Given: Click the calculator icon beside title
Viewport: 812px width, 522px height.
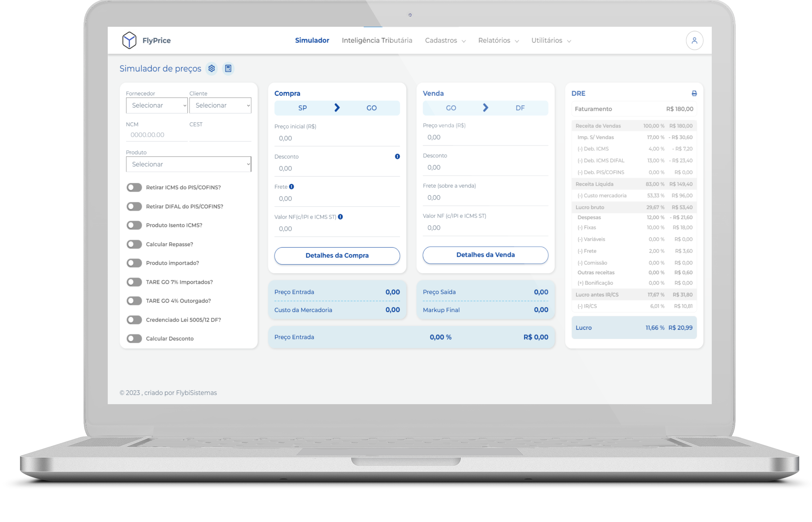Looking at the screenshot, I should (228, 69).
